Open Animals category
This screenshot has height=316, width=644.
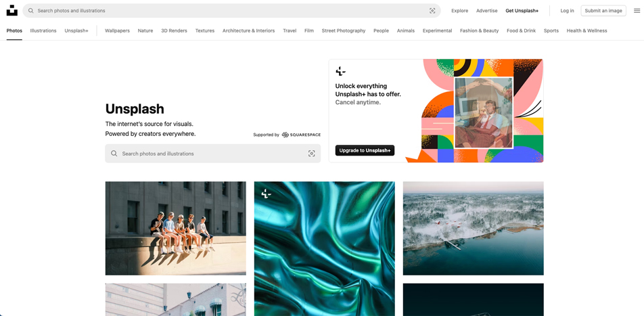[406, 31]
